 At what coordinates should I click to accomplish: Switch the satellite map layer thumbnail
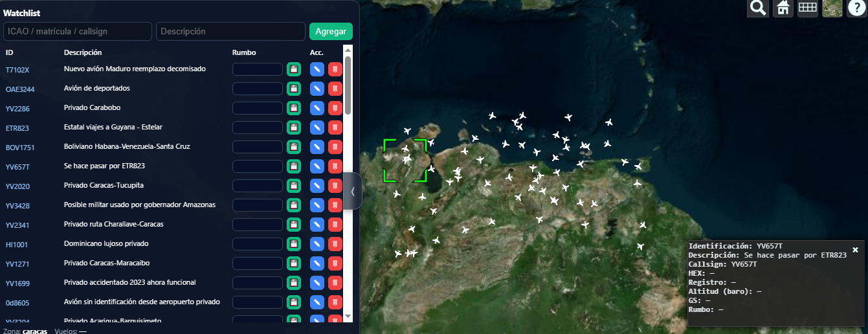832,8
